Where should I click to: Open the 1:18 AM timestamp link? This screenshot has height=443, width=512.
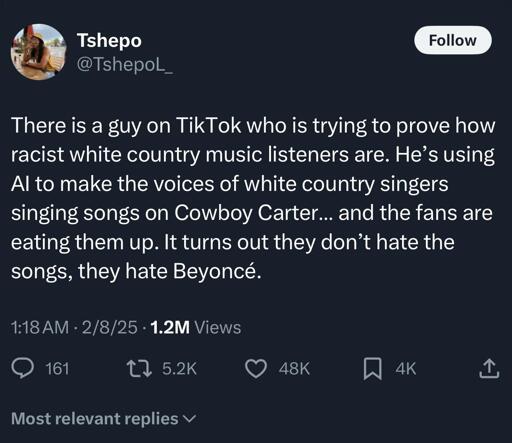point(40,327)
